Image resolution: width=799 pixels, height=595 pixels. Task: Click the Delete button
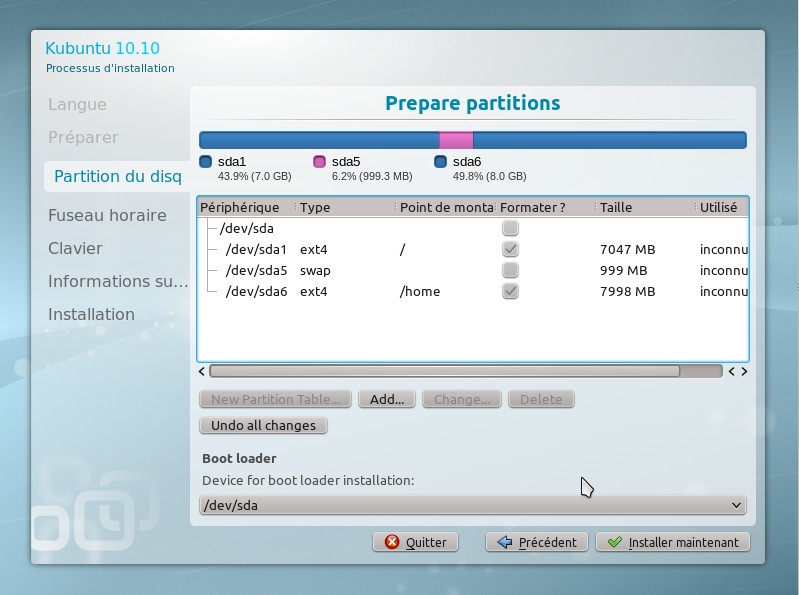point(541,399)
